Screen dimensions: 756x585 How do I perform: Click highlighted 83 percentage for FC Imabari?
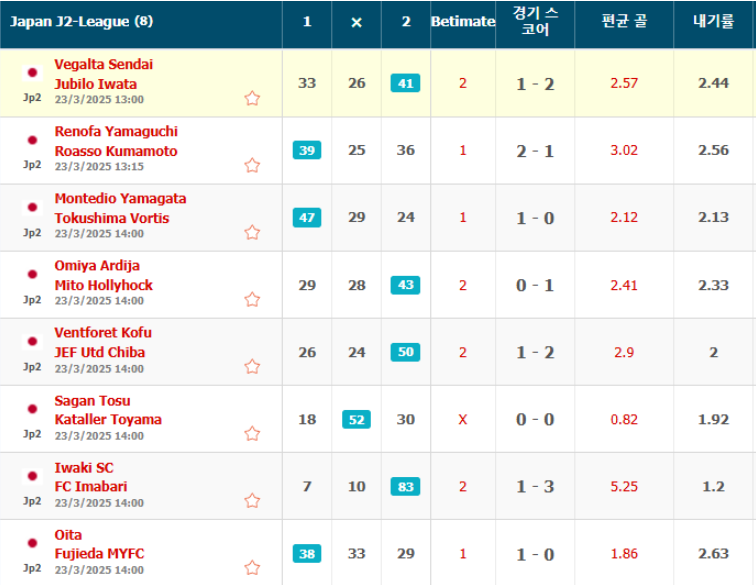tap(405, 486)
